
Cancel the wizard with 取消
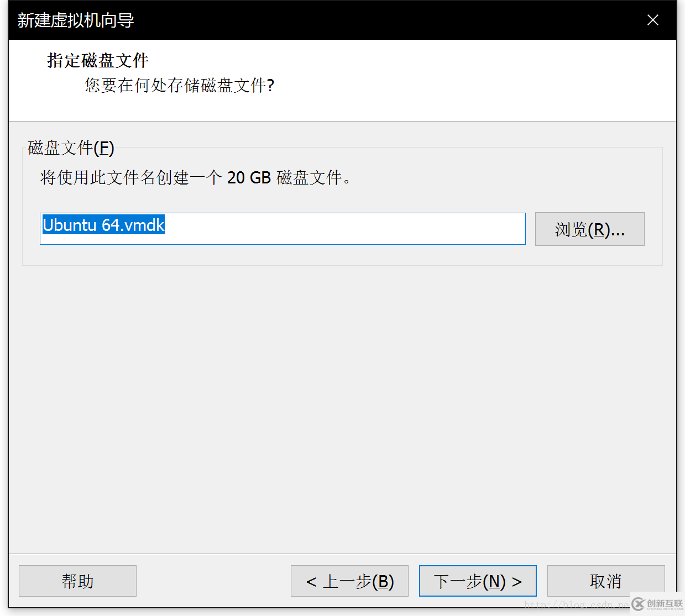(606, 581)
